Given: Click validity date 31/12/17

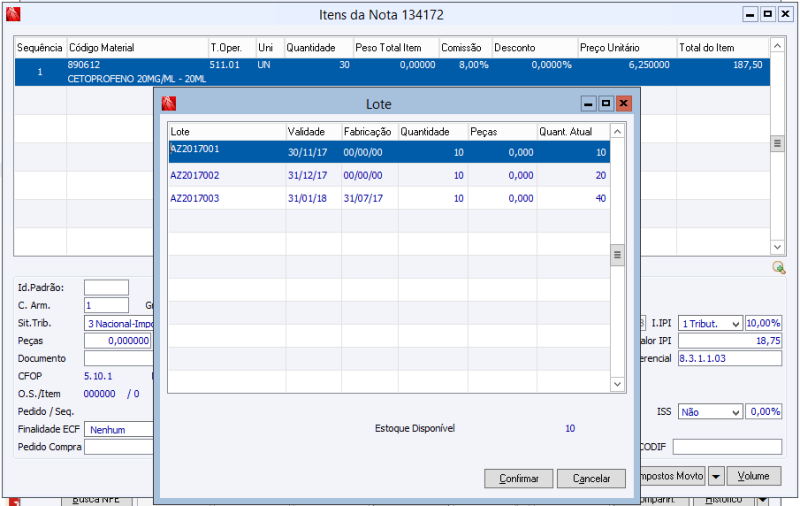Looking at the screenshot, I should 308,175.
